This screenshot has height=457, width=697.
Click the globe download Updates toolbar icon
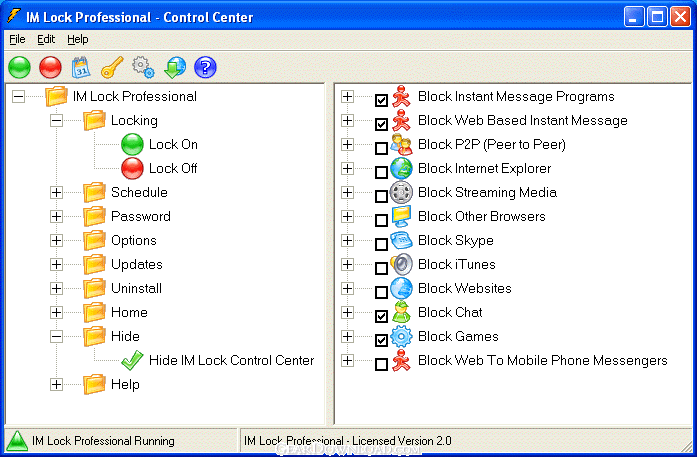tap(175, 68)
